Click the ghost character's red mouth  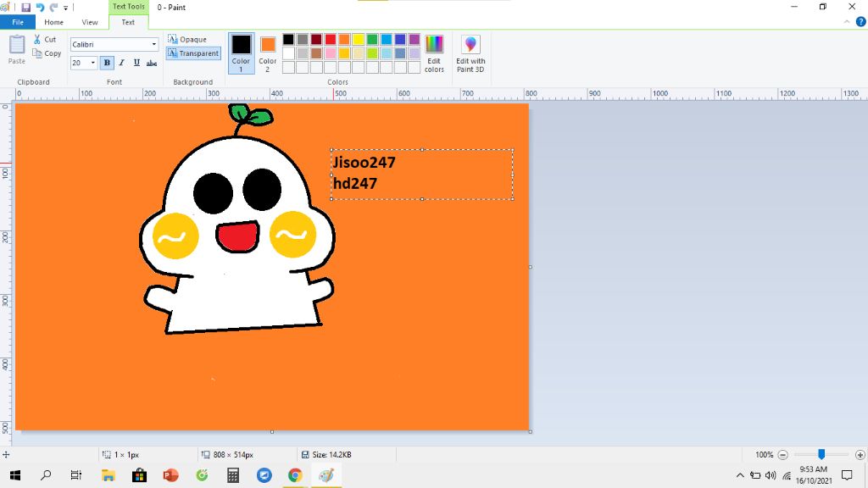coord(238,236)
